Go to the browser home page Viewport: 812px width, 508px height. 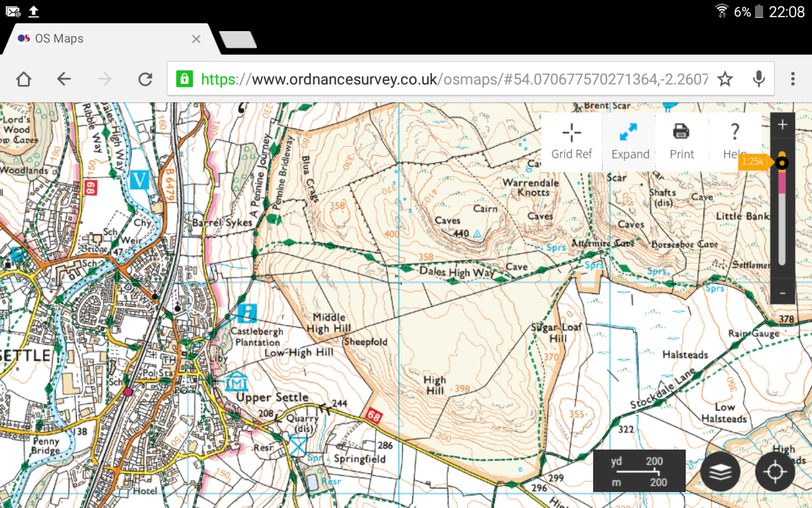tap(23, 79)
